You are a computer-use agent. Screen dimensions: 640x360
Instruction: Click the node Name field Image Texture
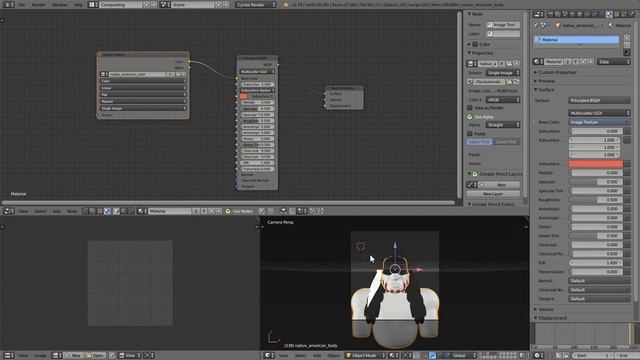click(x=503, y=25)
